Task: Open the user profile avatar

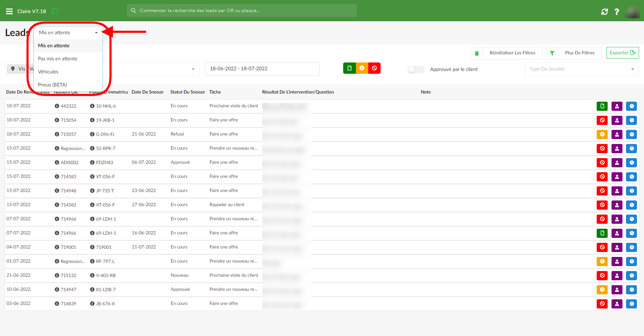Action: tap(632, 12)
